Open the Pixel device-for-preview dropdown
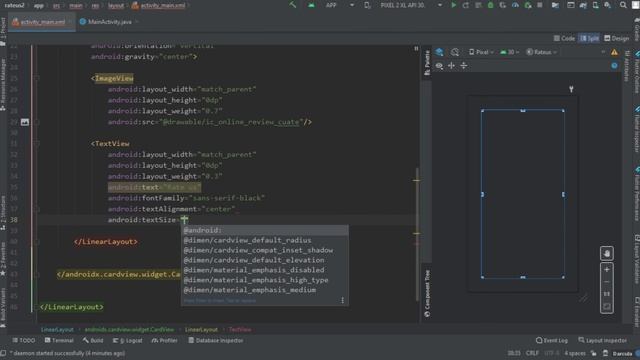 [481, 52]
